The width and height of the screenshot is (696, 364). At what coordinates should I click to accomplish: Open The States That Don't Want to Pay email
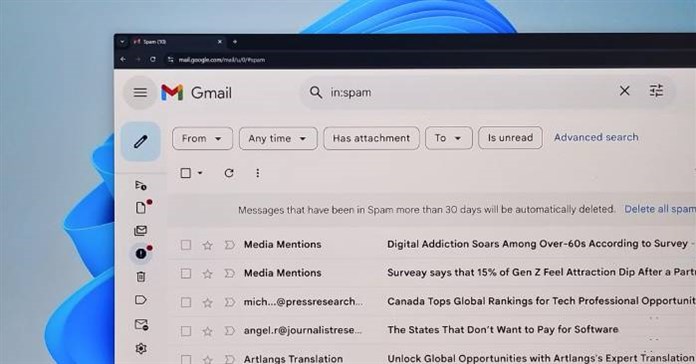point(502,329)
